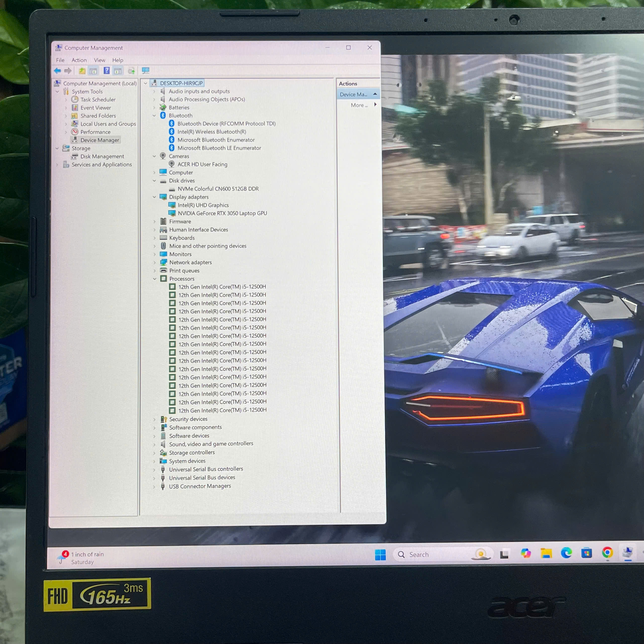Image resolution: width=644 pixels, height=644 pixels.
Task: Click the Performance icon
Action: (x=75, y=132)
